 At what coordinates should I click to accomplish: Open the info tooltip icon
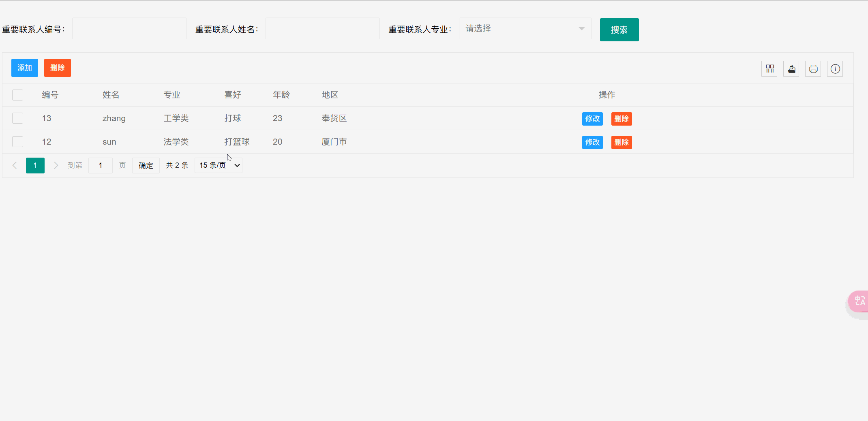click(x=835, y=68)
